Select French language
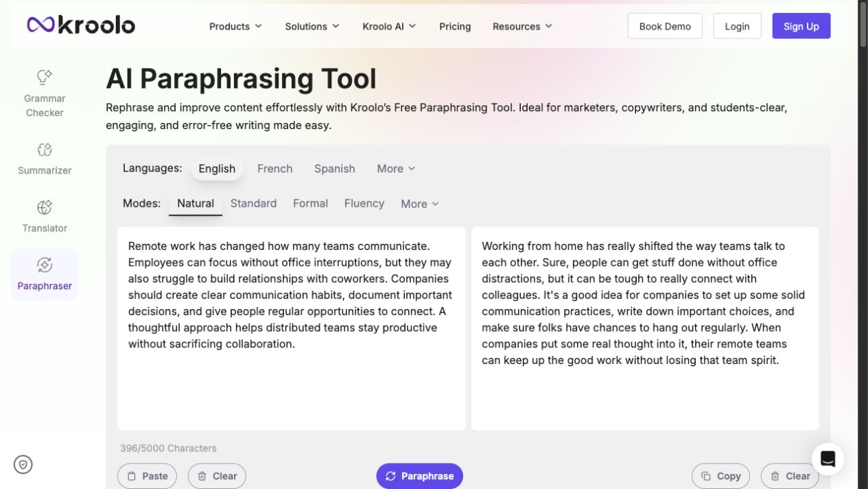The width and height of the screenshot is (868, 489). [x=274, y=168]
